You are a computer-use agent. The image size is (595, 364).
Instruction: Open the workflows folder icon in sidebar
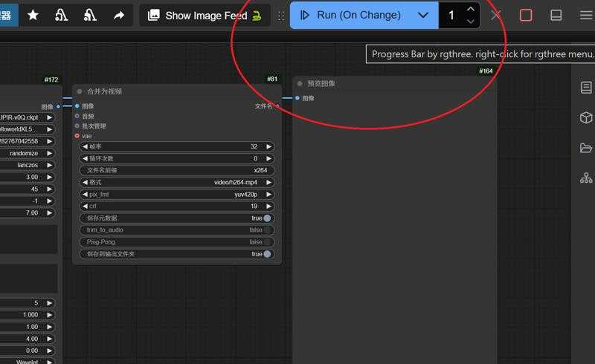click(x=586, y=148)
